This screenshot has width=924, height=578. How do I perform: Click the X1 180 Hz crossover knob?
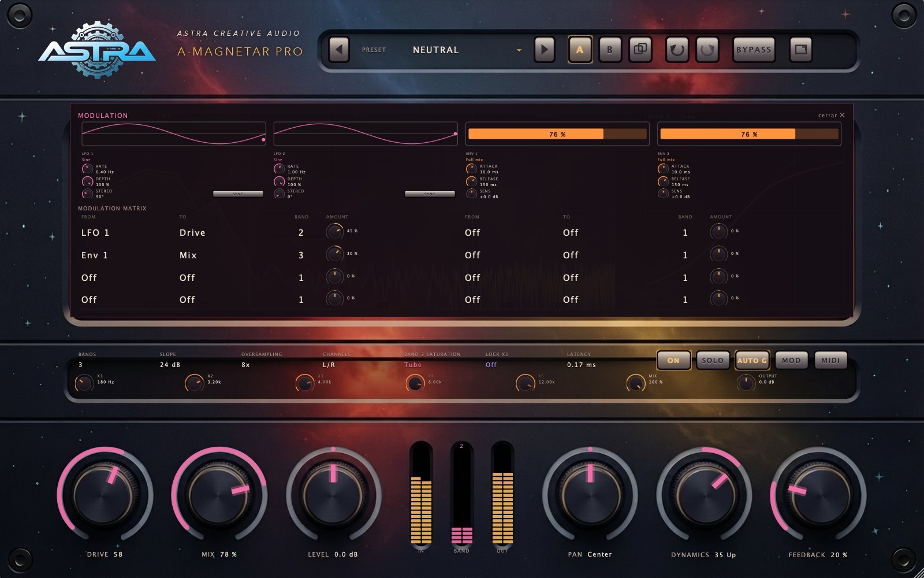pyautogui.click(x=84, y=383)
